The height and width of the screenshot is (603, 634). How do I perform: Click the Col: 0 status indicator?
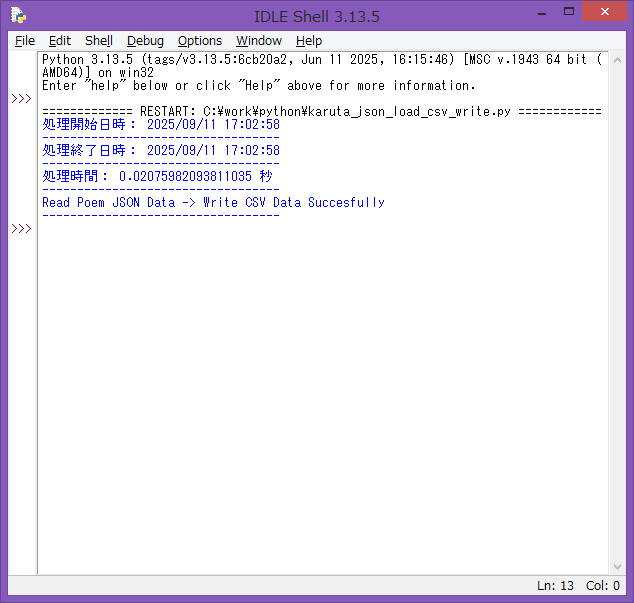603,586
